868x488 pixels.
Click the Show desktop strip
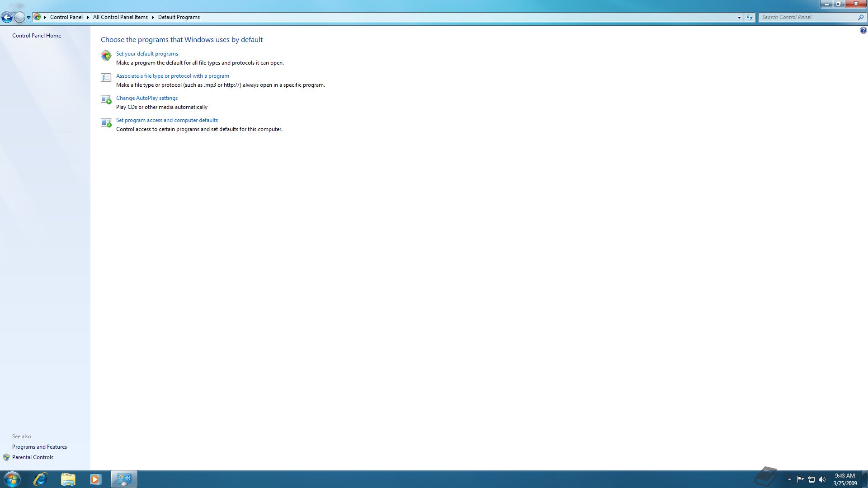coord(865,479)
